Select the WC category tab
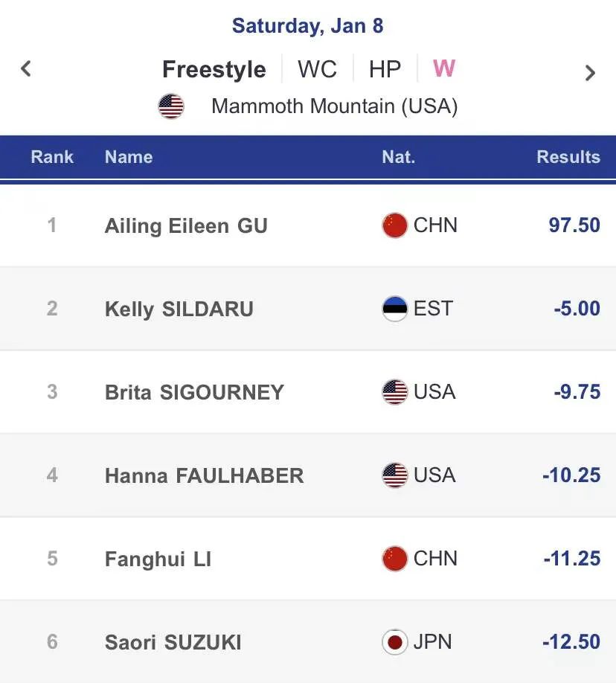 coord(317,69)
